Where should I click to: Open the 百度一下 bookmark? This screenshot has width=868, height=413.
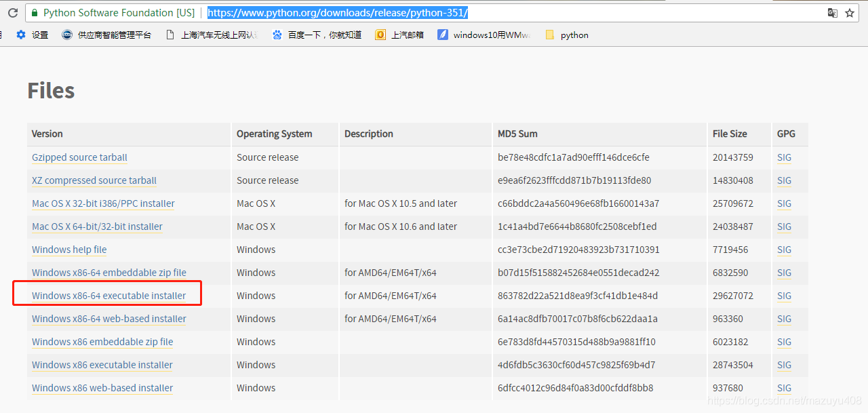click(317, 35)
